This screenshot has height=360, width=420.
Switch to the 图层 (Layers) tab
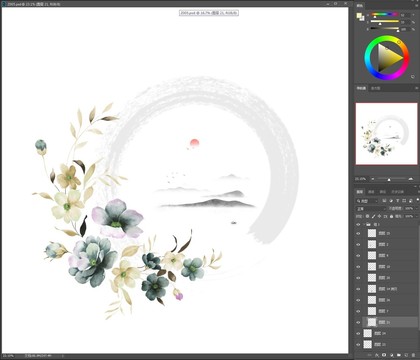[x=360, y=192]
